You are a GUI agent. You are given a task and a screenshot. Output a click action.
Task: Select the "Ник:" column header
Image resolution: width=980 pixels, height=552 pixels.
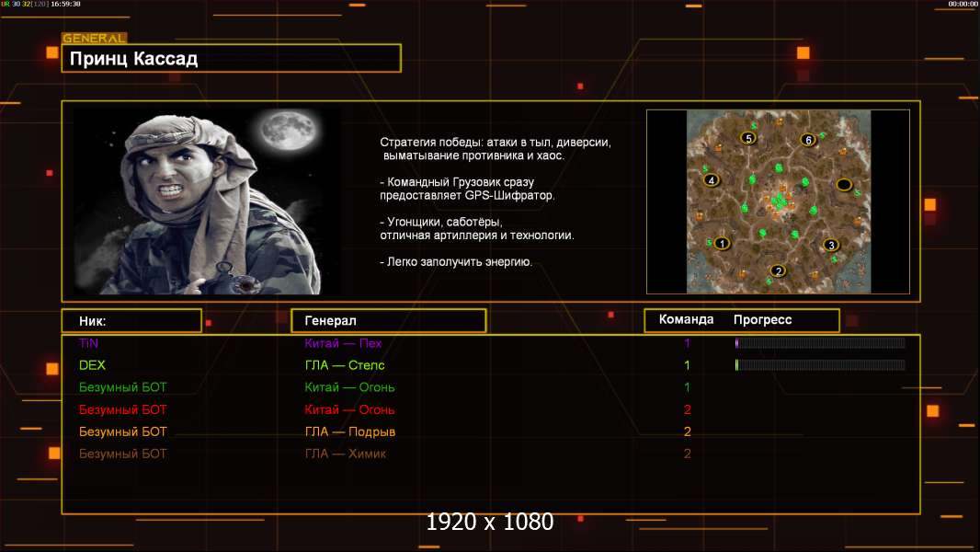click(x=131, y=320)
